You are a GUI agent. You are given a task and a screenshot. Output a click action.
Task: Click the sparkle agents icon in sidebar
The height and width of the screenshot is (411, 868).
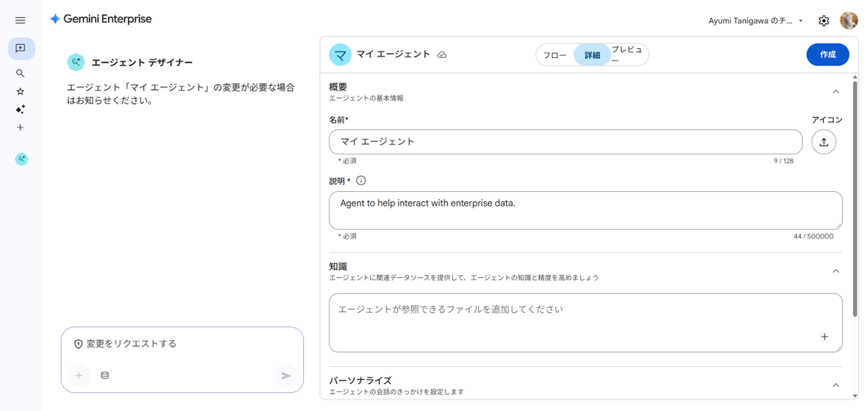(x=20, y=109)
